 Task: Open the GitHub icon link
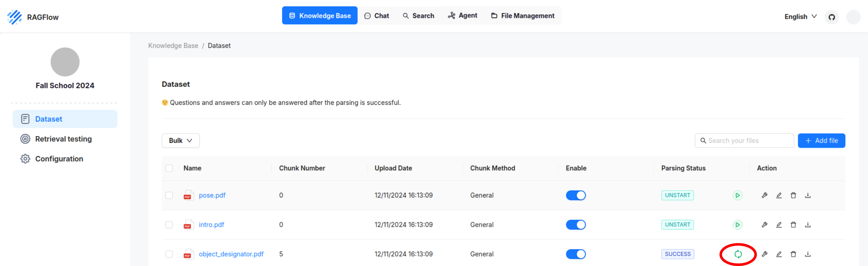pyautogui.click(x=832, y=17)
